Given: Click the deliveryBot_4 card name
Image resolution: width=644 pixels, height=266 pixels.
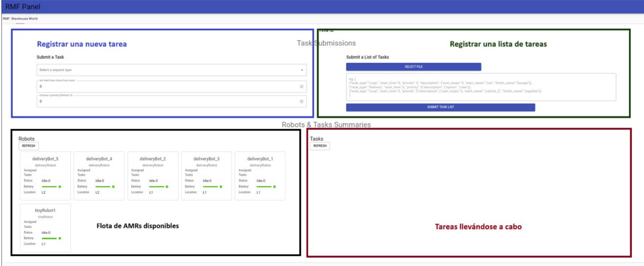Looking at the screenshot, I should 99,159.
